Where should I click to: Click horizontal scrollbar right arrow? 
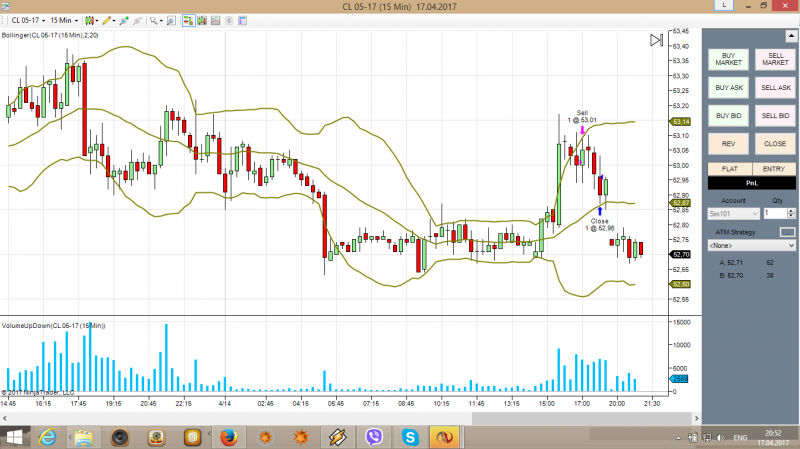(x=696, y=418)
